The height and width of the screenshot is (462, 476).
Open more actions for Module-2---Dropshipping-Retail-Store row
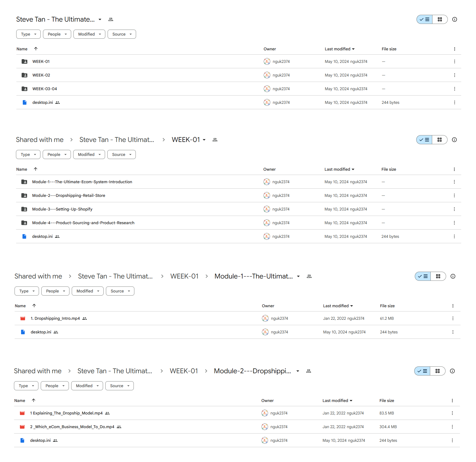454,195
